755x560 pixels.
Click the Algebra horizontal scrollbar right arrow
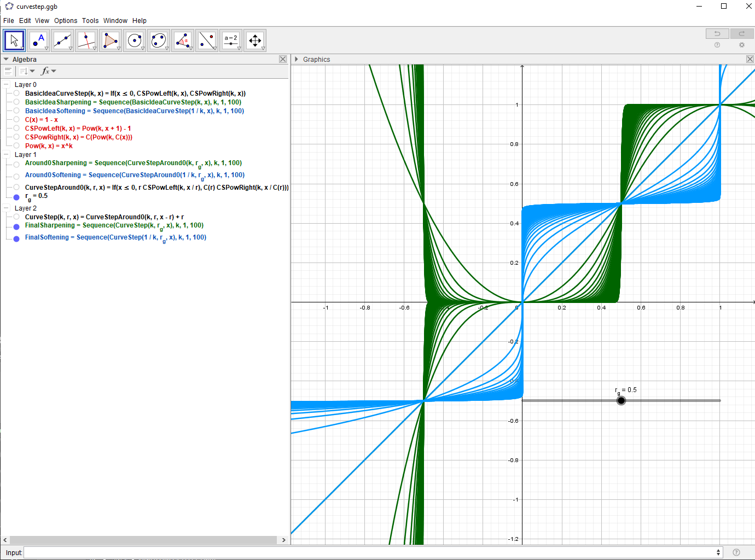284,540
